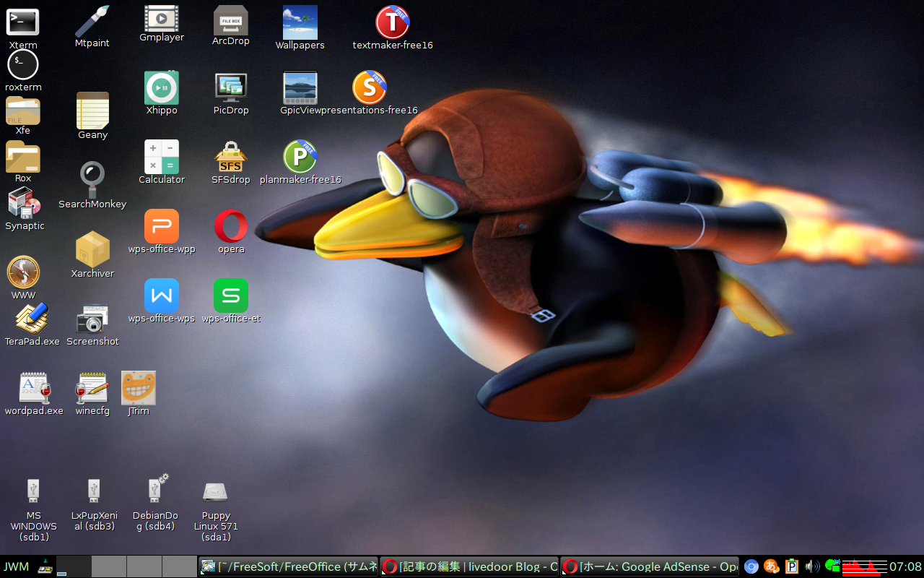The width and height of the screenshot is (924, 578).
Task: Launch TeraPad.exe desktop icon
Action: pyautogui.click(x=32, y=318)
